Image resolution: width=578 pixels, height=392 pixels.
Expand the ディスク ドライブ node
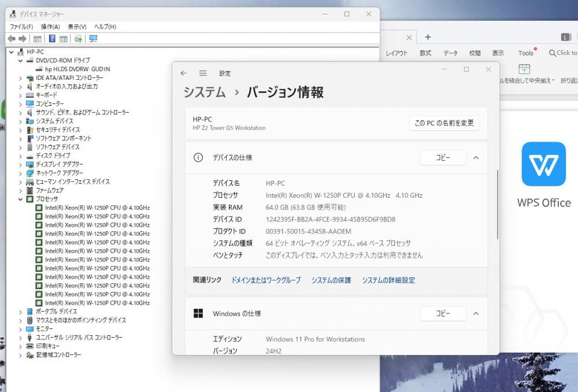click(x=21, y=156)
